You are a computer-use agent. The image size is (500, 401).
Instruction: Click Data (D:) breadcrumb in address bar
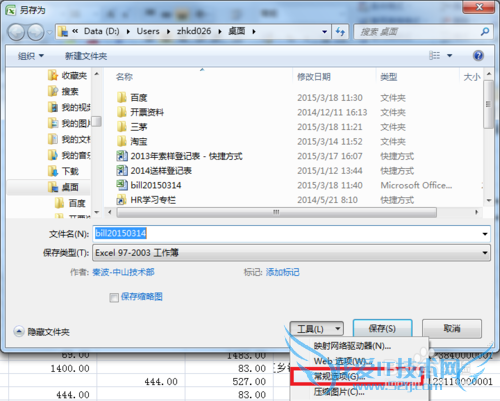click(101, 31)
